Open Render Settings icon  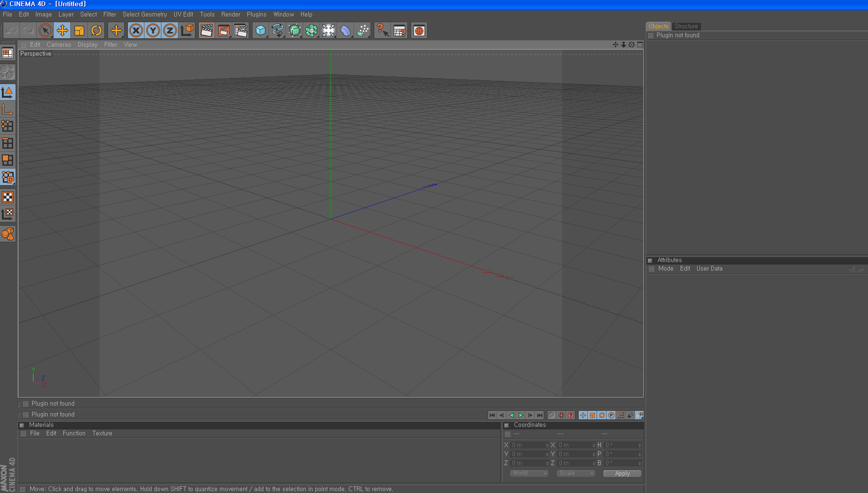[241, 31]
